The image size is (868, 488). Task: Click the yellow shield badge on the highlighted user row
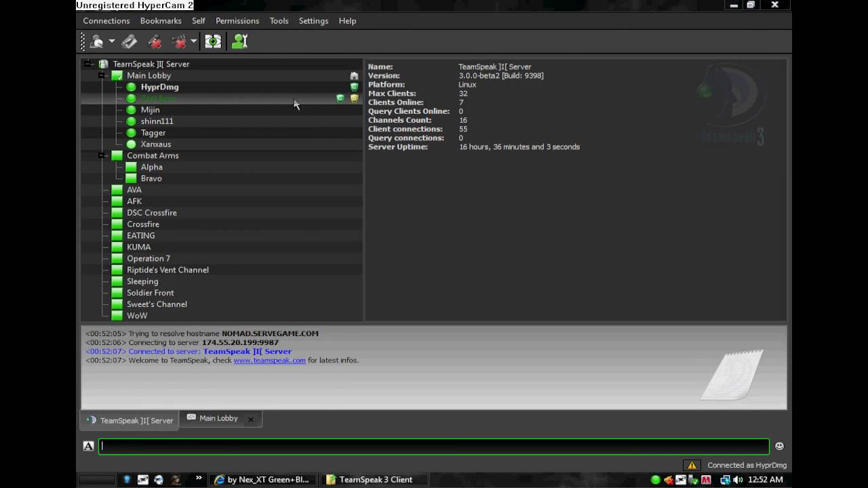click(354, 98)
